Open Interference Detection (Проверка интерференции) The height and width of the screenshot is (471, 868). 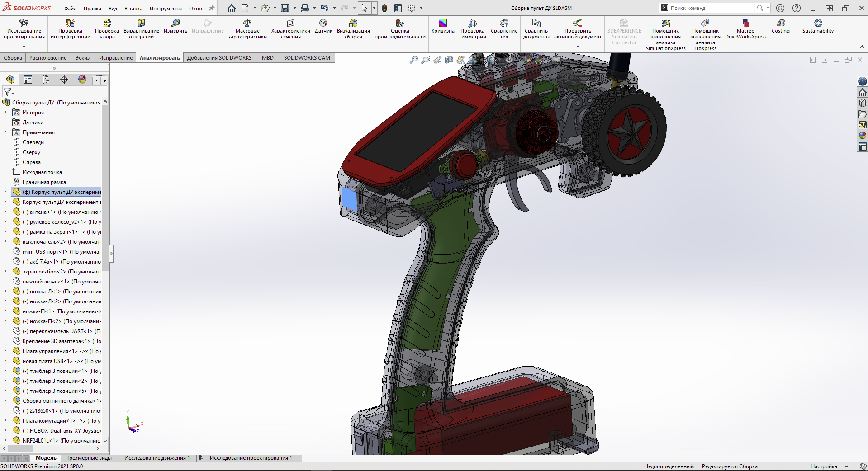(71, 29)
